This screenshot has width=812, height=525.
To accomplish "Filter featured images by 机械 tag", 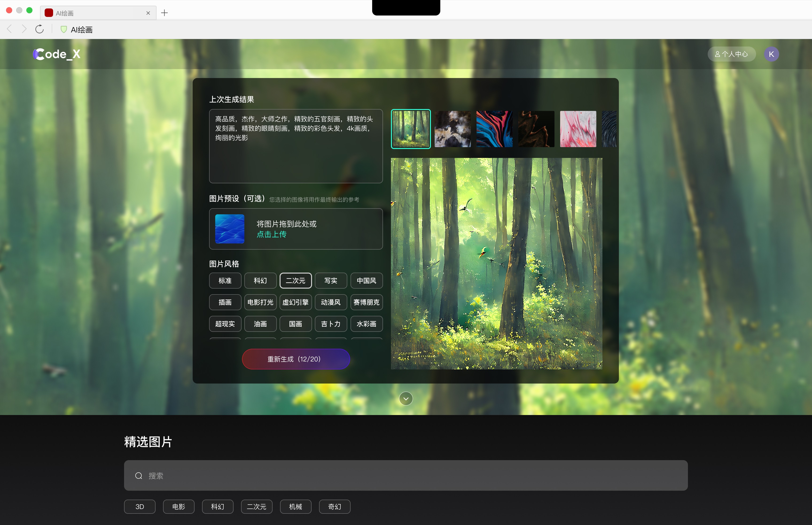I will click(x=295, y=507).
